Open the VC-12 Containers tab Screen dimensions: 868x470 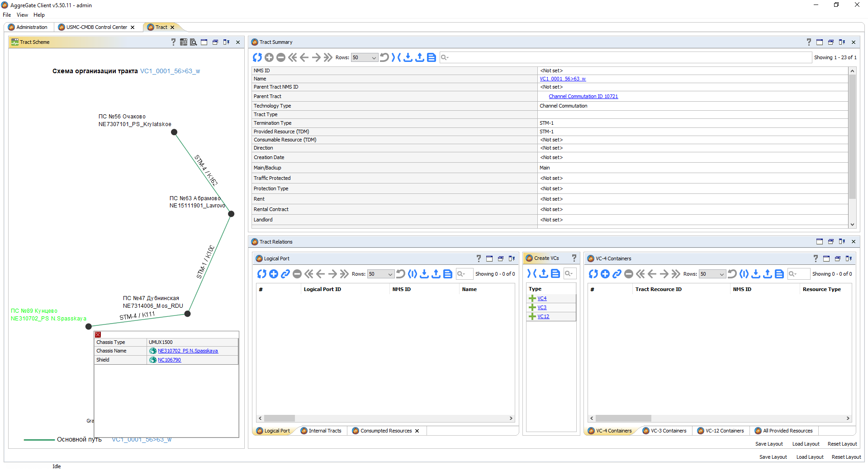point(721,431)
